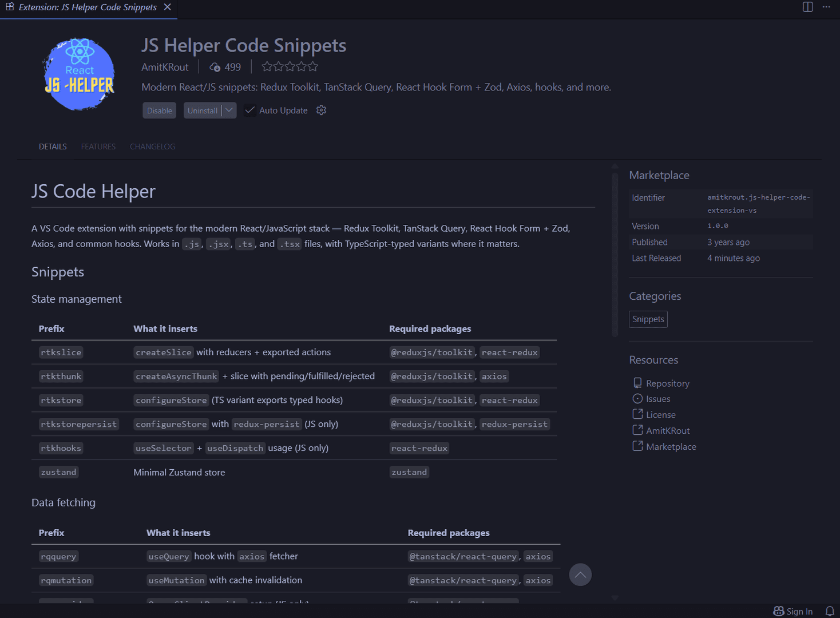This screenshot has height=618, width=840.
Task: Disable the extension
Action: tap(159, 110)
